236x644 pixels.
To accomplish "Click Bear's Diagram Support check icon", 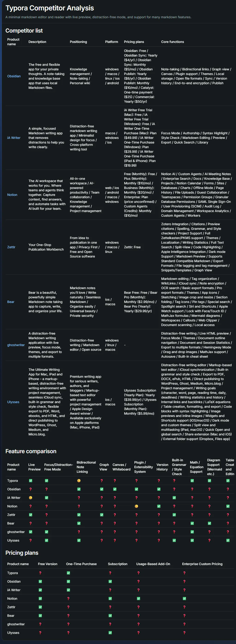I will 209,523.
